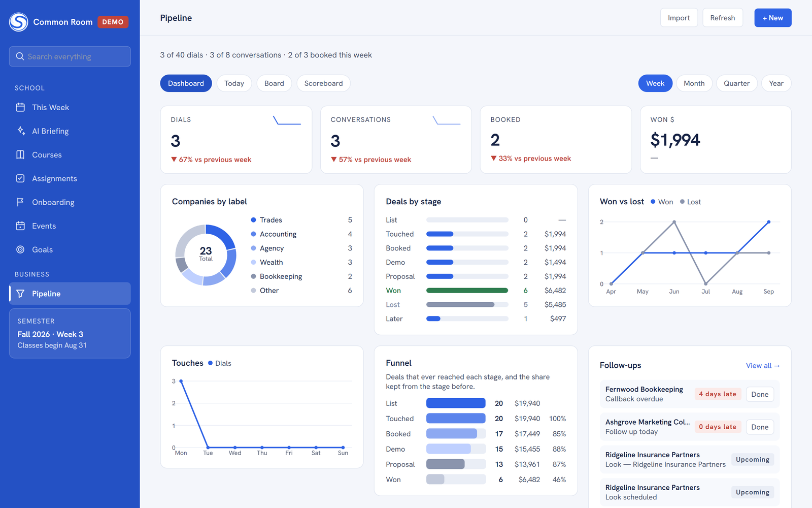Mark Ashgrove Marketing follow-up Done
Screen dimensions: 812x508
(760, 427)
